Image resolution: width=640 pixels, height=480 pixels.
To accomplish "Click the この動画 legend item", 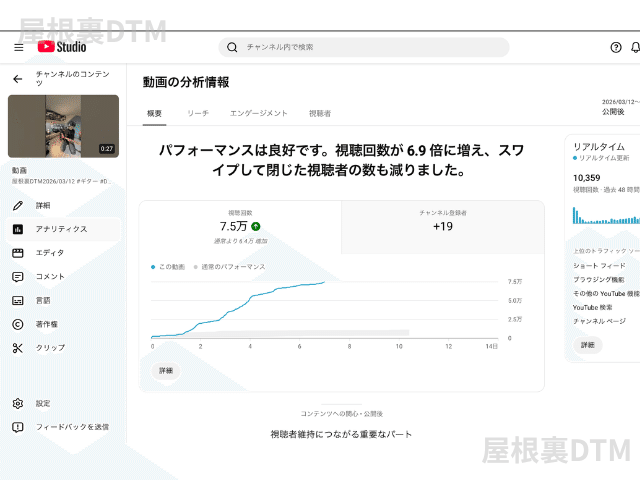I will 168,267.
